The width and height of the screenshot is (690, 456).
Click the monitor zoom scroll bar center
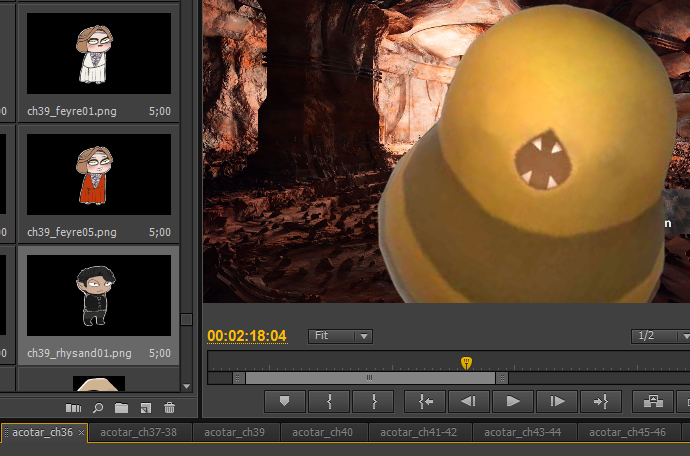click(370, 378)
